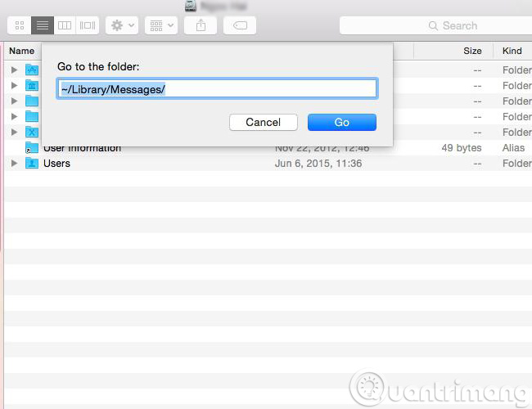The image size is (532, 409).
Task: Sort by the Size column header
Action: click(472, 51)
